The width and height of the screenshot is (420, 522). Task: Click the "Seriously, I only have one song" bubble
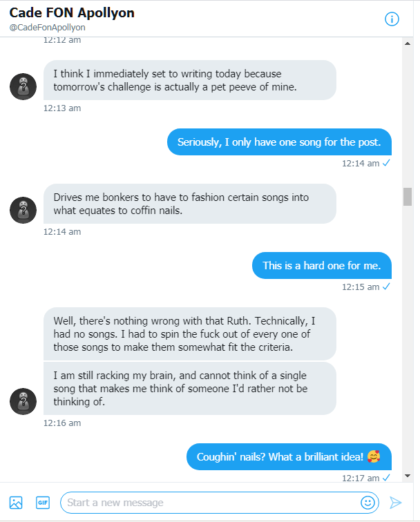point(279,142)
